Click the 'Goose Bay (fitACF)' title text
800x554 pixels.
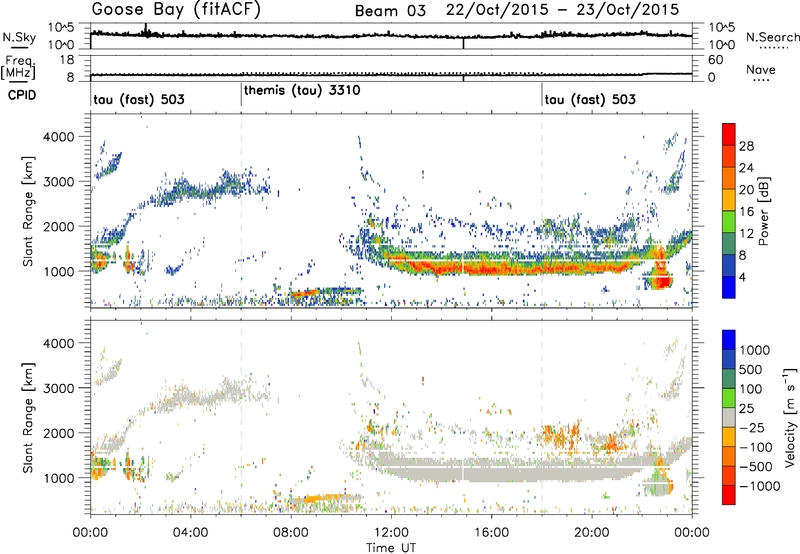pos(176,10)
